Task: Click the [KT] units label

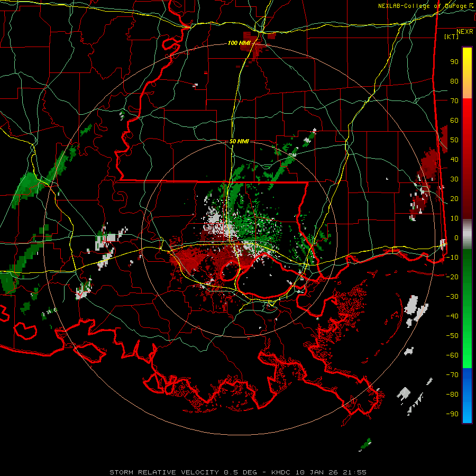Action: [x=451, y=36]
